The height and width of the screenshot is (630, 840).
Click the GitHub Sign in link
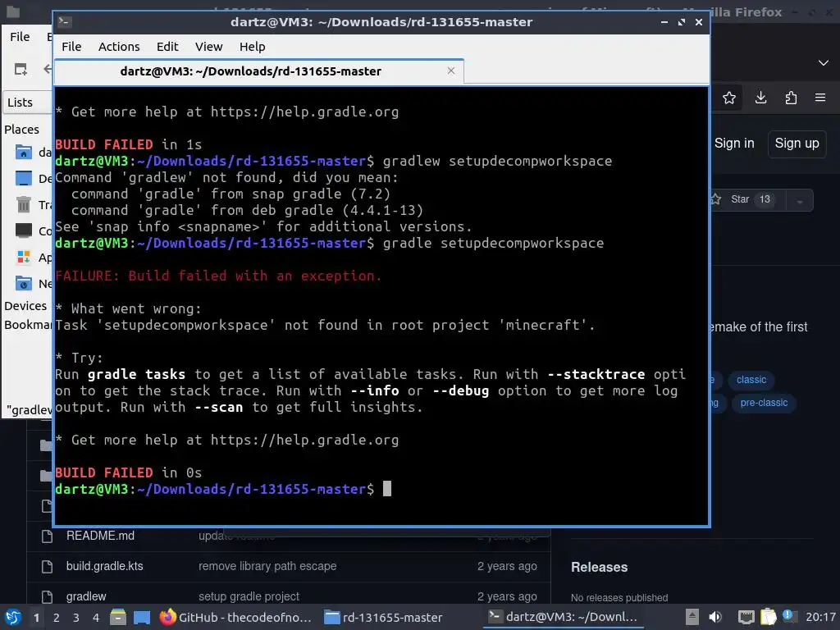[734, 143]
